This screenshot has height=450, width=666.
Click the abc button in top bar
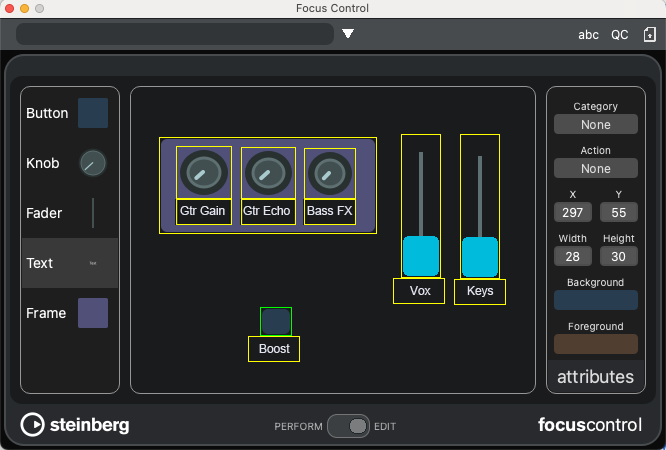(x=589, y=34)
